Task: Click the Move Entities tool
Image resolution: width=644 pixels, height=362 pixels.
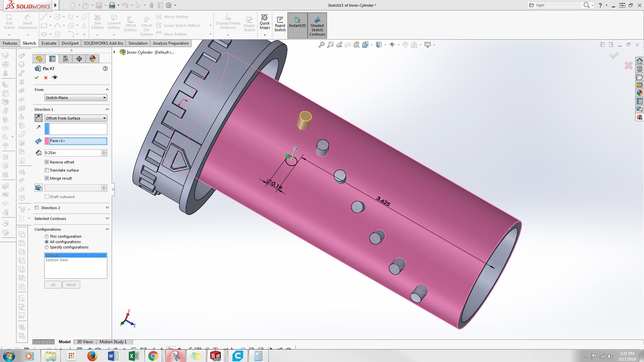Action: [171, 34]
